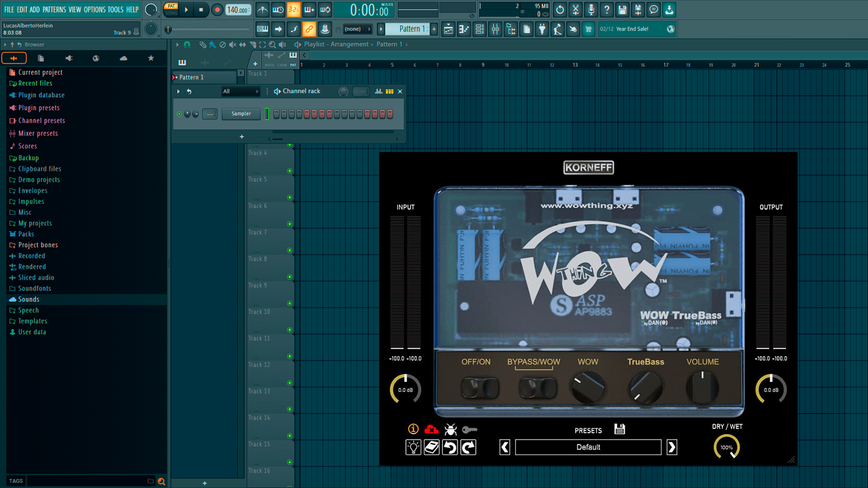Toggle first step button in Sampler row
The width and height of the screenshot is (868, 488).
277,114
